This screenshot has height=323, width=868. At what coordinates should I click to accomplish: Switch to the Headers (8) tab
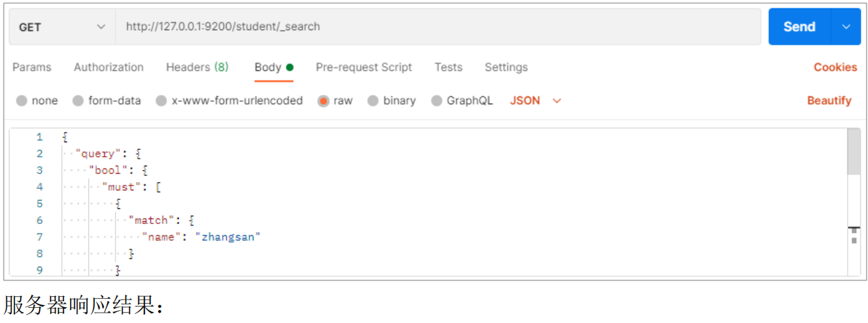(x=197, y=67)
